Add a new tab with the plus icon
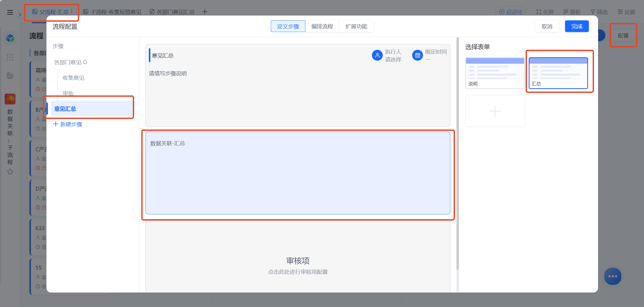The width and height of the screenshot is (644, 307). pos(205,12)
